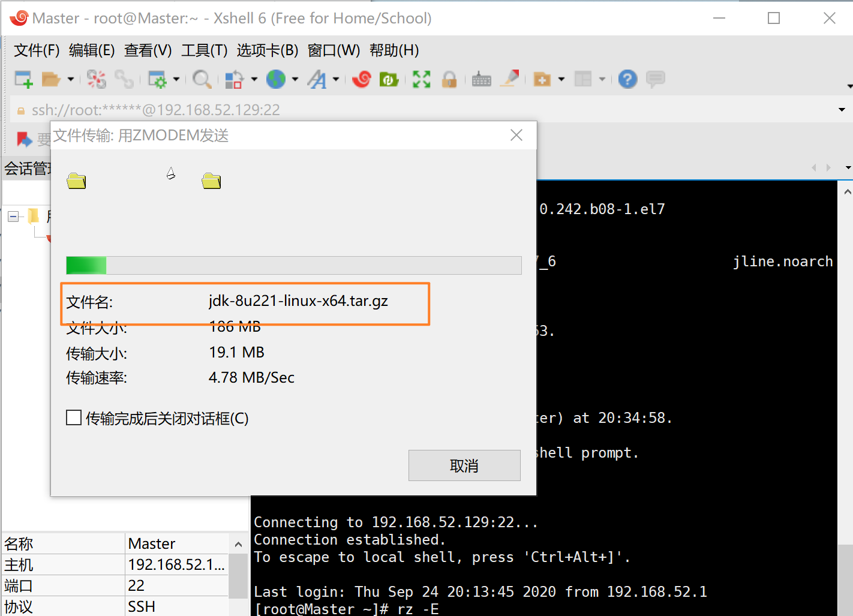
Task: Launch Xftp green toolbar icon
Action: point(389,79)
